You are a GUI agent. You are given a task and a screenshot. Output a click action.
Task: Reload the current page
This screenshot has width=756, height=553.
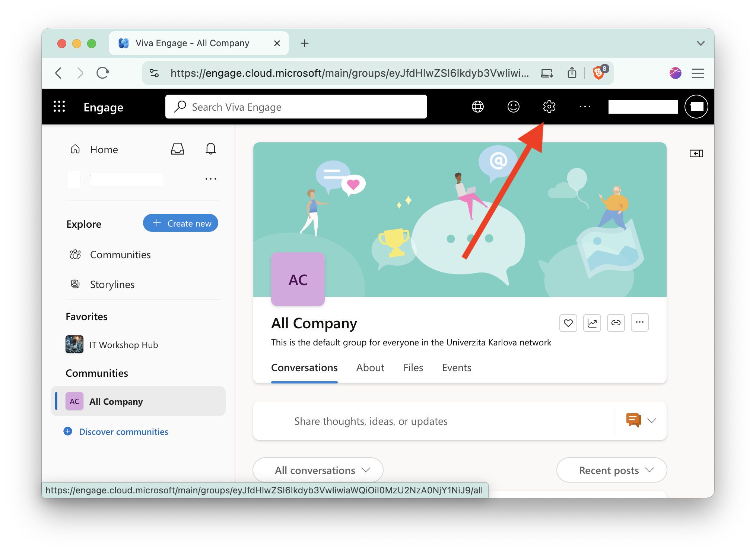(102, 73)
